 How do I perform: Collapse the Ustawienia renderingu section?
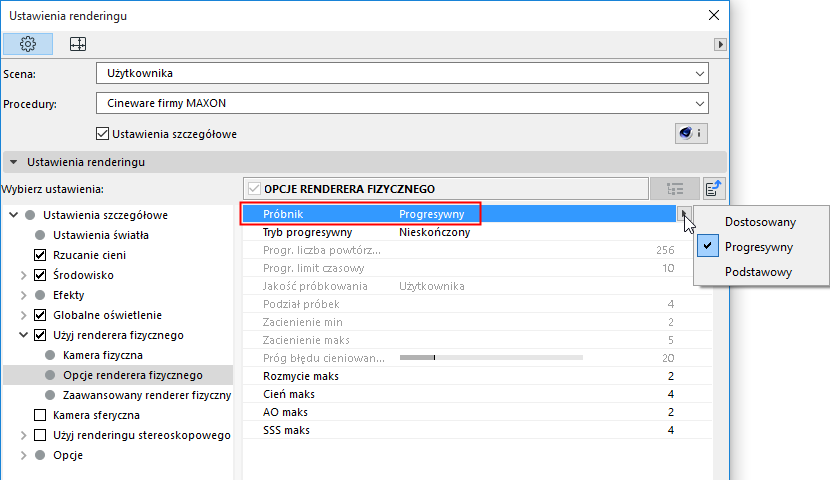coord(14,162)
